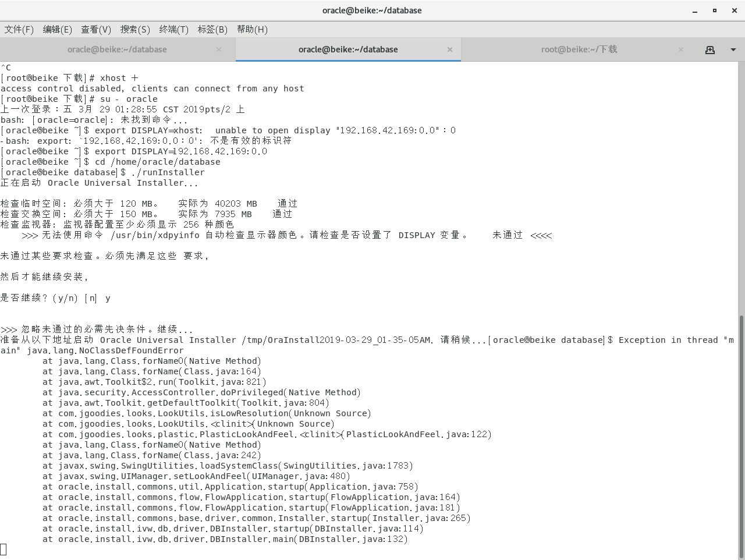
Task: Open the tab list dropdown arrow
Action: click(x=733, y=49)
